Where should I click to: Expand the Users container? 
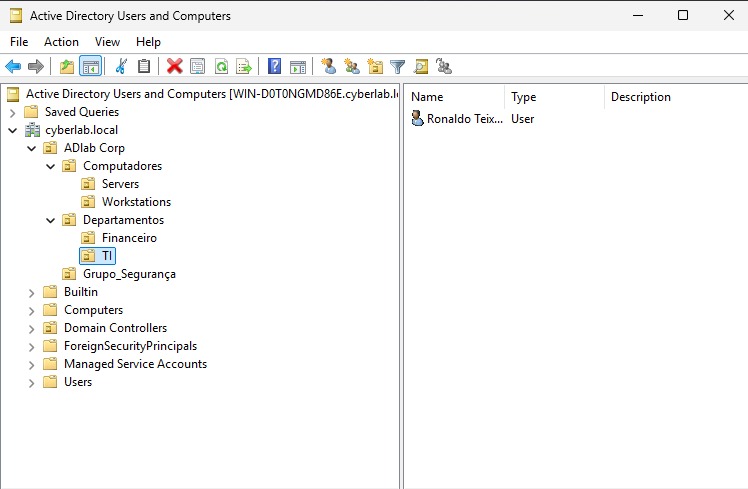click(31, 383)
